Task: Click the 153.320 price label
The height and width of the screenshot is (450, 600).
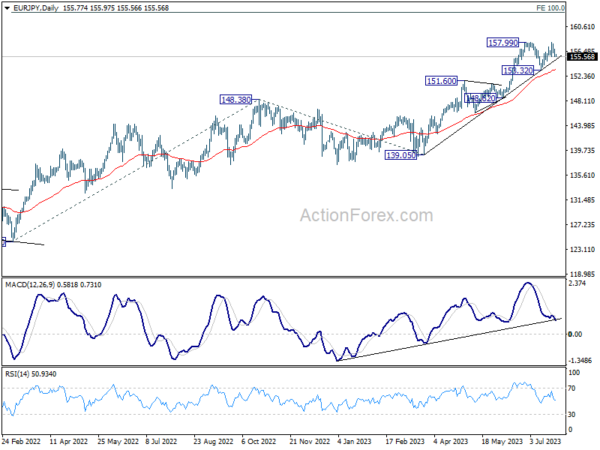Action: 518,70
